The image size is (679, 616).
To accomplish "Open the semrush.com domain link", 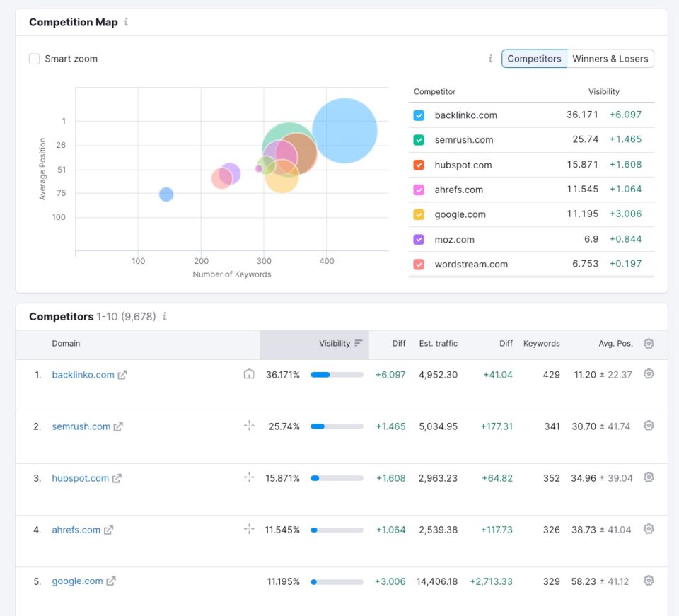I will (x=80, y=426).
